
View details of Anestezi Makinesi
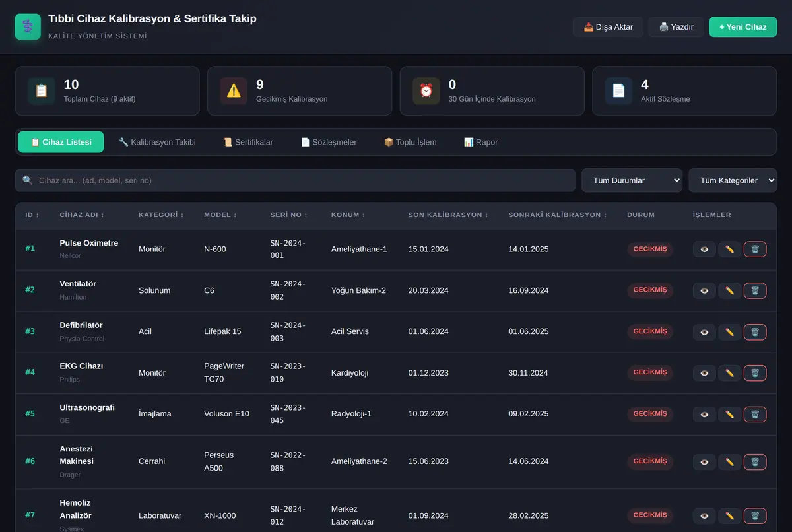(704, 462)
